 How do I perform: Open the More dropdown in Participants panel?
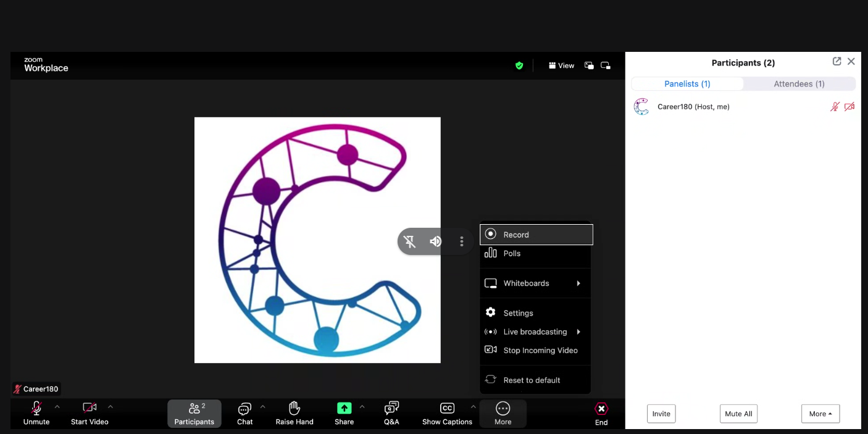(x=820, y=414)
